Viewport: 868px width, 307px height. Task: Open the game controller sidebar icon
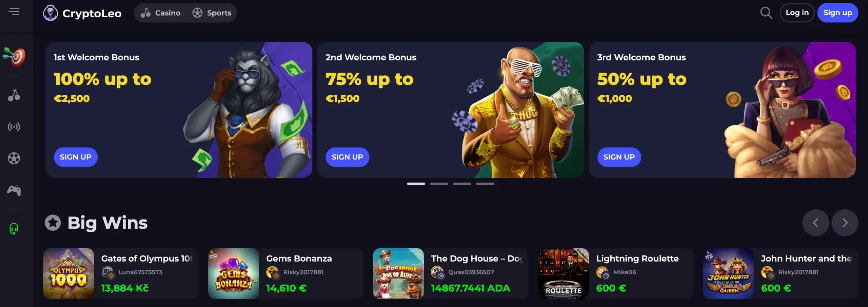14,190
